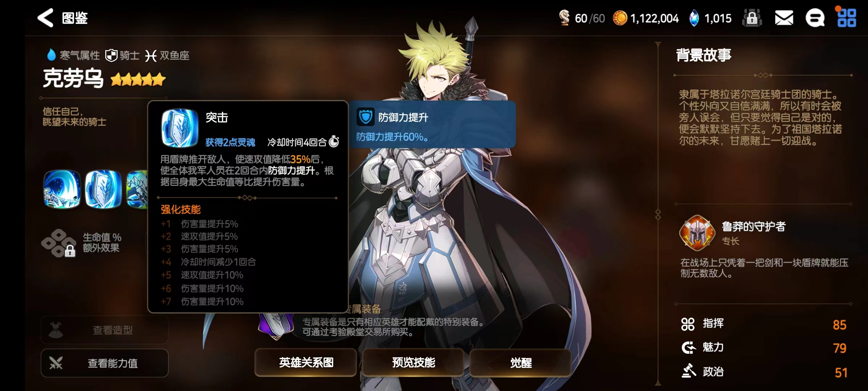Viewport: 868px width, 391px height.
Task: Go back using the arrow beside 图鉴
Action: click(46, 18)
